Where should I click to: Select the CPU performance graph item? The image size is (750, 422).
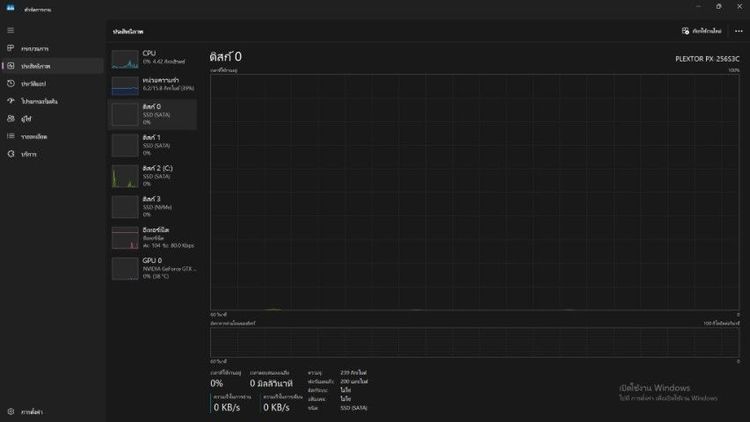(154, 57)
